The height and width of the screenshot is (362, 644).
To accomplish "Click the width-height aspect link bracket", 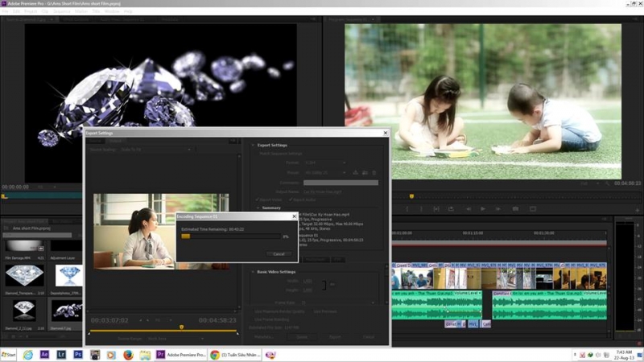I will [x=324, y=286].
